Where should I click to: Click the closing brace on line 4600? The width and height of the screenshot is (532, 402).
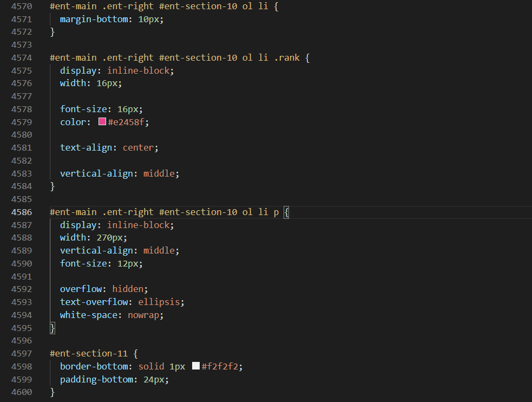click(x=52, y=392)
